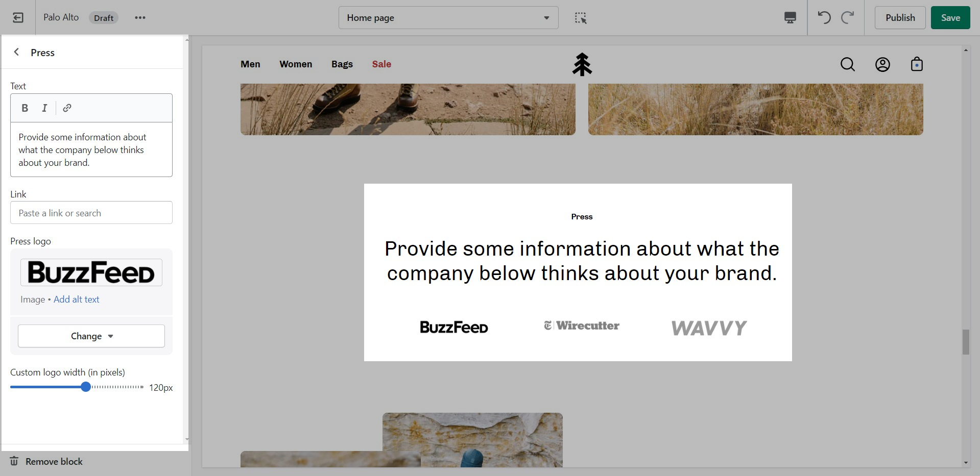Screen dimensions: 980x476
Task: Apply italic formatting to text
Action: (44, 108)
